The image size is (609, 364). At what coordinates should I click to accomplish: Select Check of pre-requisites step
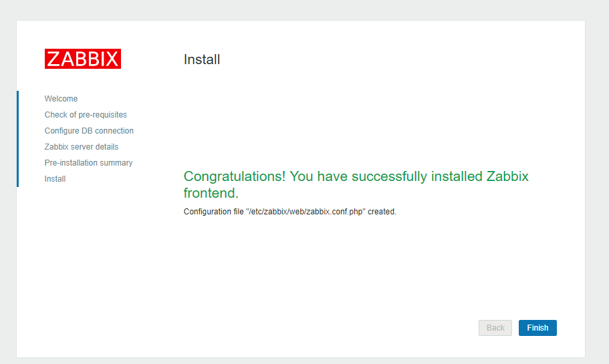coord(86,115)
